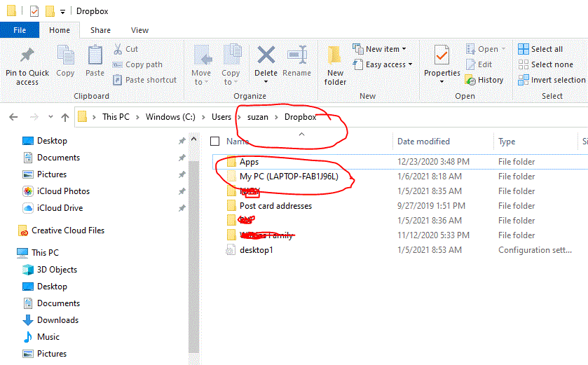This screenshot has width=588, height=365.
Task: Click the Paste clipboard icon
Action: click(95, 55)
